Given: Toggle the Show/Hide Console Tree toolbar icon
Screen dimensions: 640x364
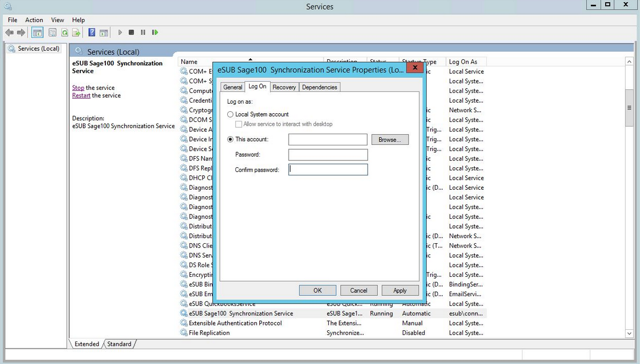Looking at the screenshot, I should pyautogui.click(x=37, y=32).
